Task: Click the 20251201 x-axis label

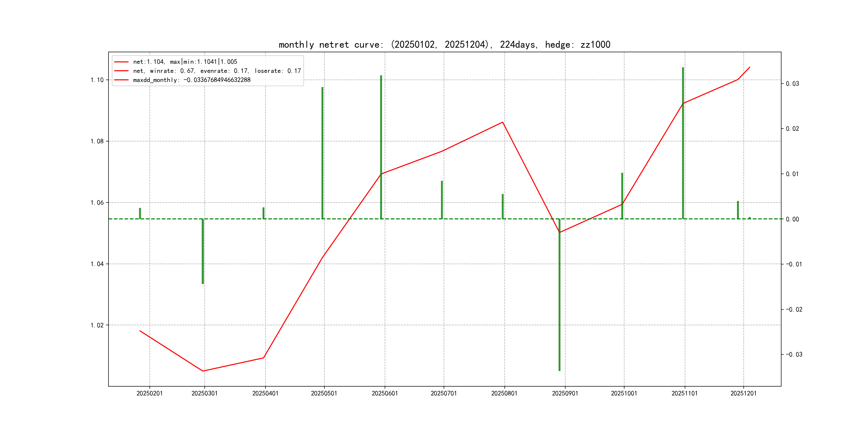Action: pyautogui.click(x=743, y=393)
